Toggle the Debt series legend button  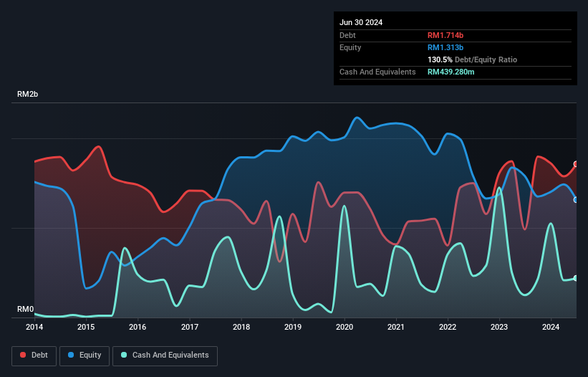pos(34,355)
